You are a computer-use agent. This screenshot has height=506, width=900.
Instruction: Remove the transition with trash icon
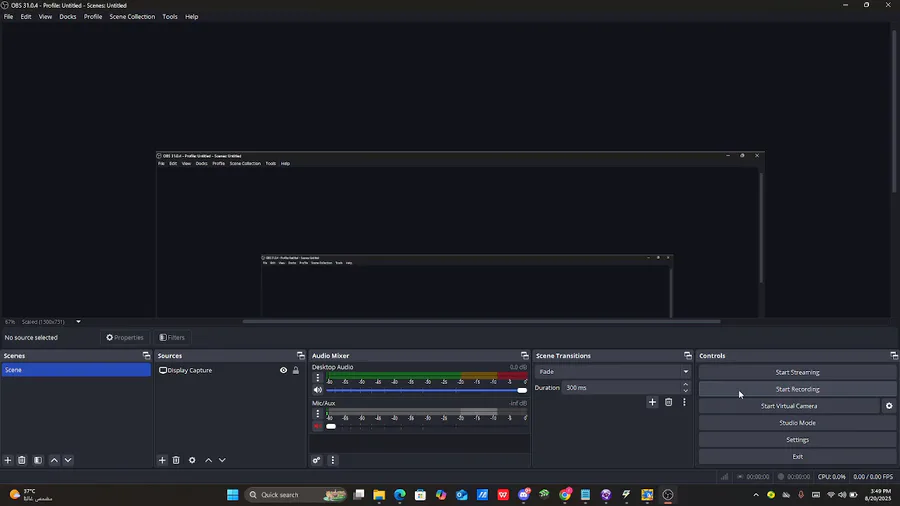(668, 402)
